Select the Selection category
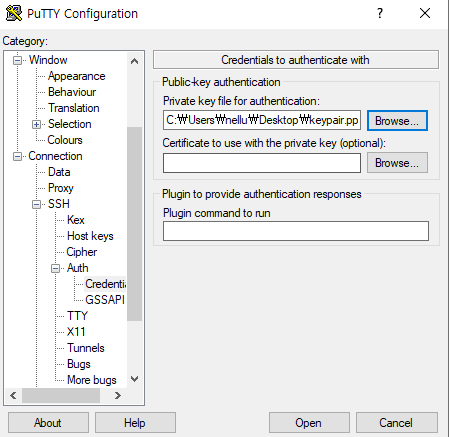Viewport: 449px width, 437px height. 70,124
